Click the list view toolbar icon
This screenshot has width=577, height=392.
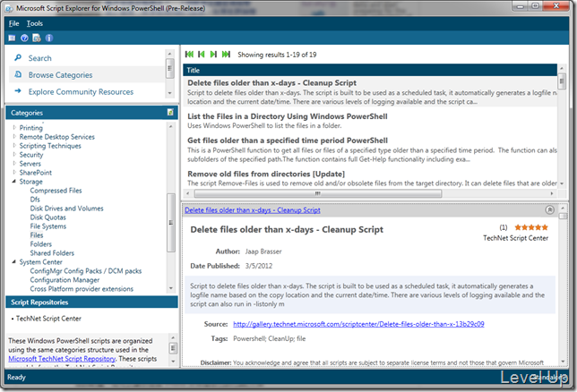[13, 38]
